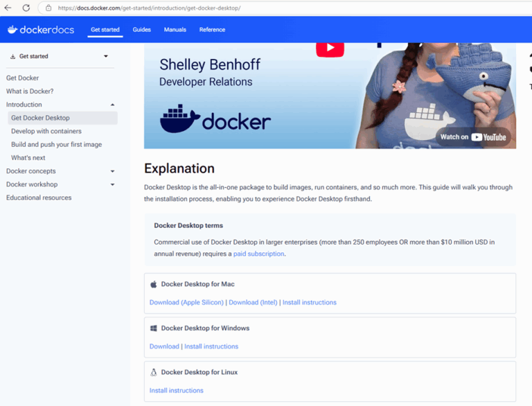This screenshot has height=406, width=532.
Task: Click the paid subscription link
Action: coord(258,254)
